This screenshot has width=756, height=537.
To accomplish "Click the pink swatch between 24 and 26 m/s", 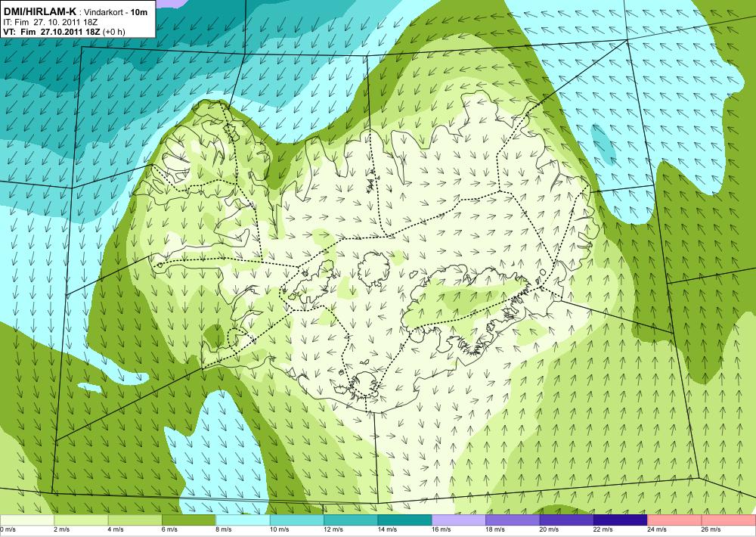I will pyautogui.click(x=674, y=520).
